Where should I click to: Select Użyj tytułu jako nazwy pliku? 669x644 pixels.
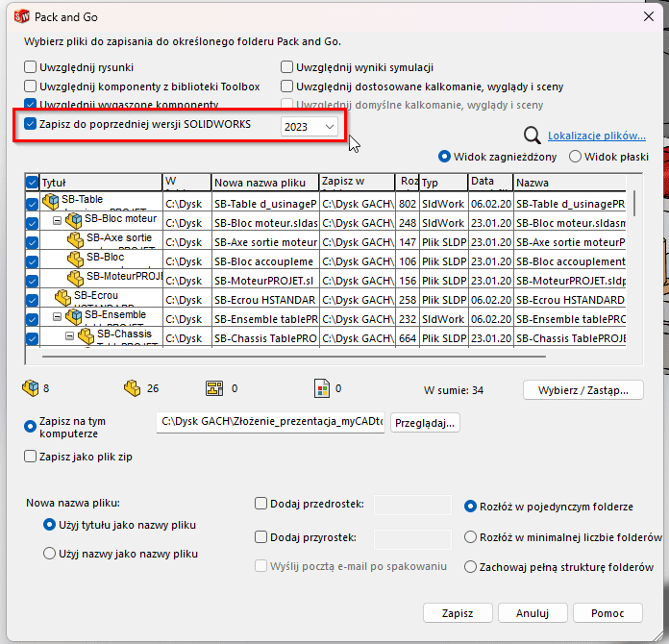tap(49, 525)
